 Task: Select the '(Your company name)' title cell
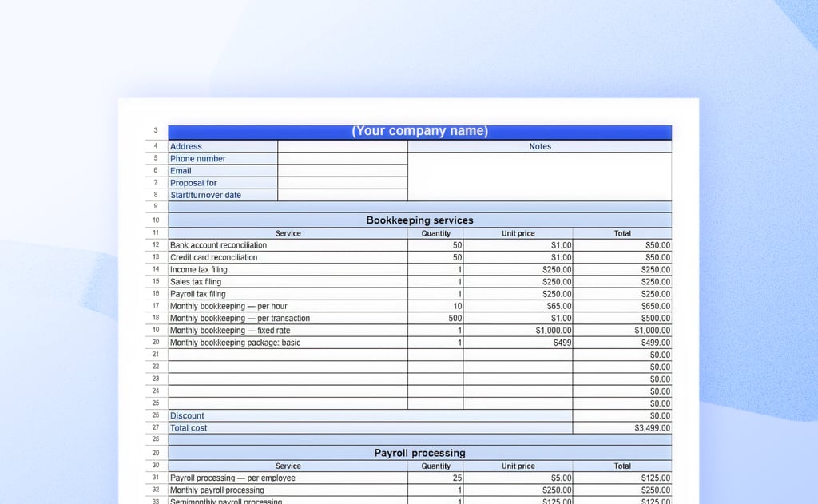[x=419, y=132]
